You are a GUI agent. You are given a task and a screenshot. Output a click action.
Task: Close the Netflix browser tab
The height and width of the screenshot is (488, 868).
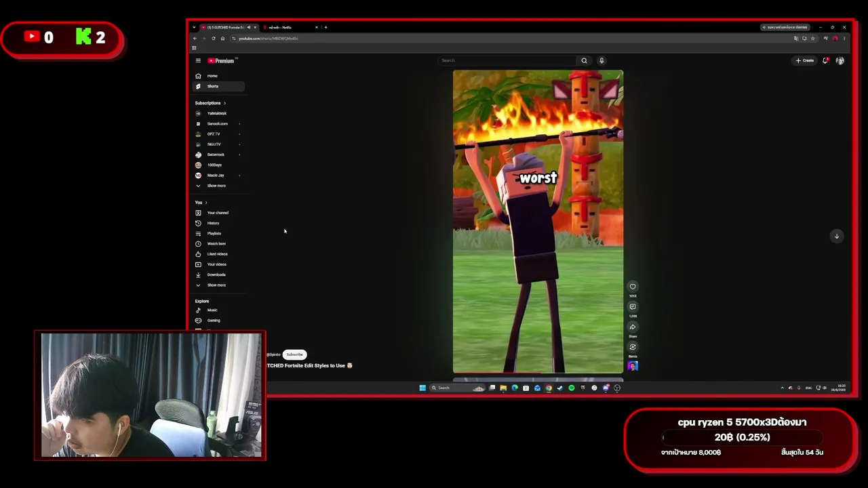(316, 27)
